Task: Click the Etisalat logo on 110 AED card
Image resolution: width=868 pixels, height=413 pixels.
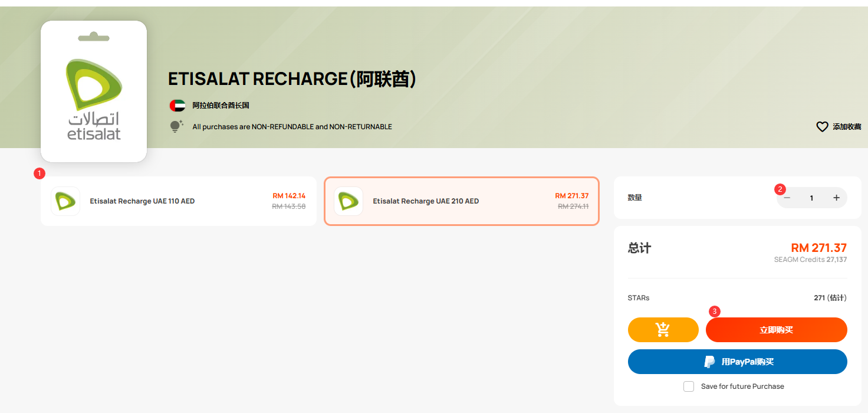Action: point(65,201)
